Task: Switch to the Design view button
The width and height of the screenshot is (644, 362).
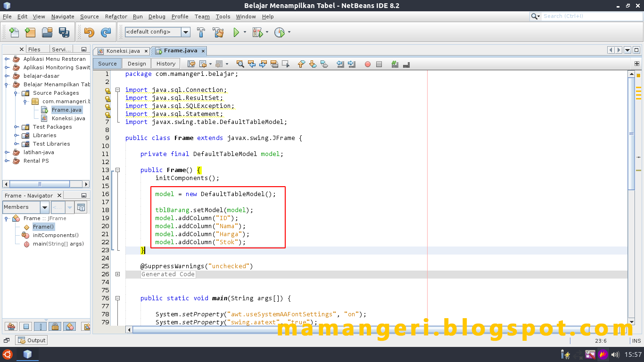Action: tap(136, 63)
